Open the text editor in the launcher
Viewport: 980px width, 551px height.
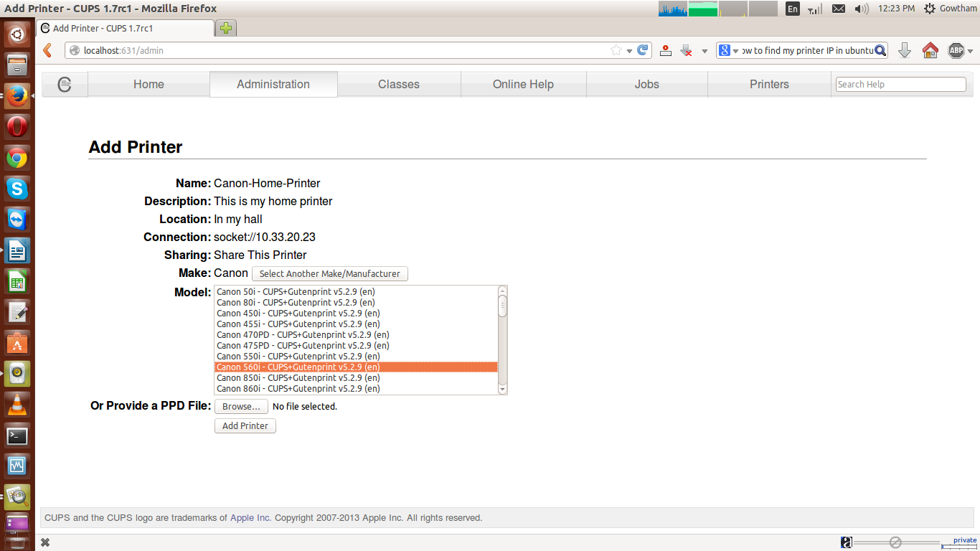click(17, 313)
